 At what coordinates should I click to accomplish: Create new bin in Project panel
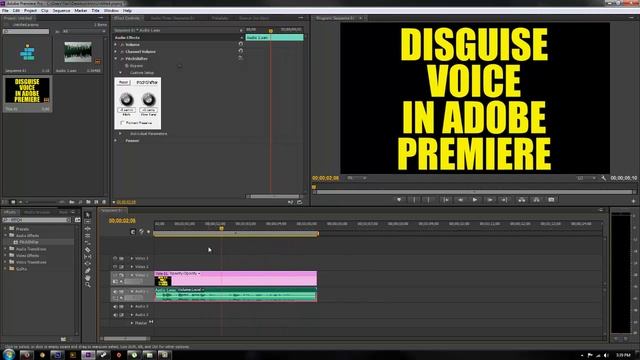(x=88, y=202)
